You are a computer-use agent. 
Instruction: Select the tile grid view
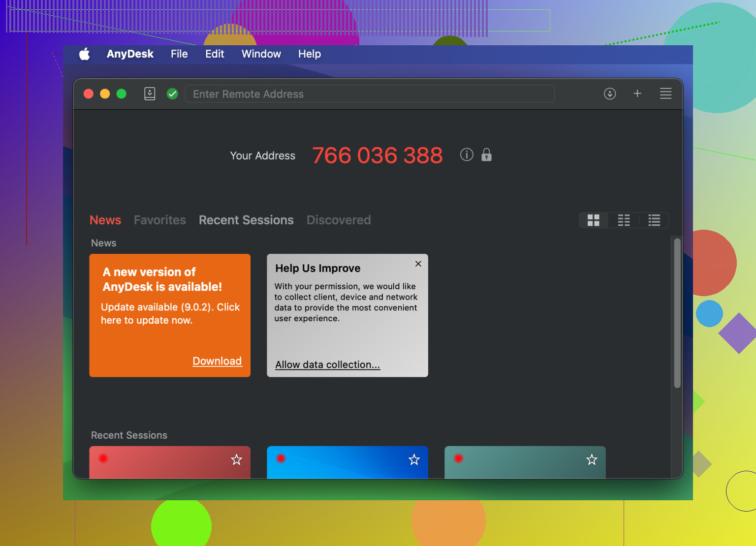click(594, 220)
